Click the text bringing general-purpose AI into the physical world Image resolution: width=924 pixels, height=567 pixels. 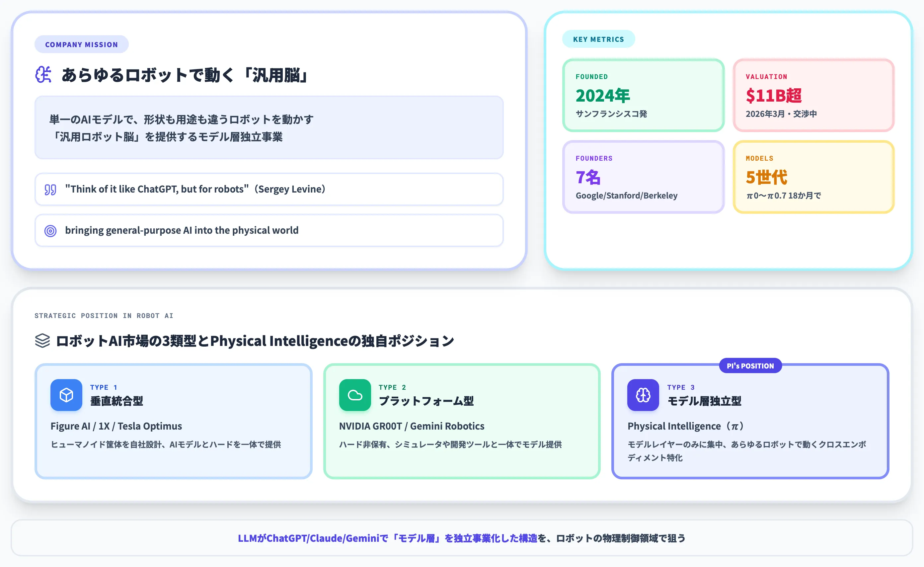pyautogui.click(x=182, y=230)
